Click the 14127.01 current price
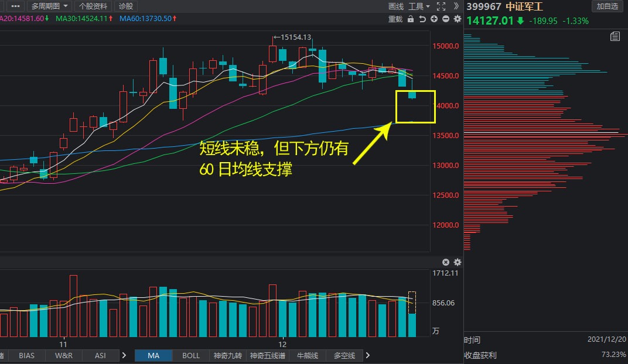Screen dimensions: 628x364 click(490, 21)
